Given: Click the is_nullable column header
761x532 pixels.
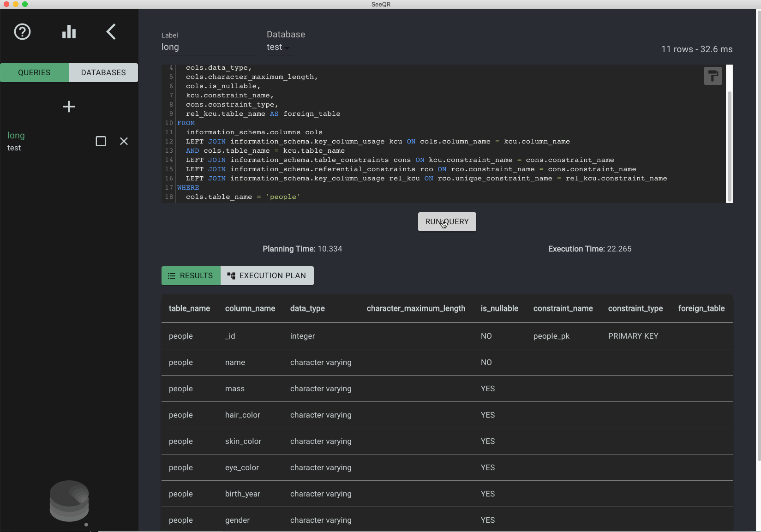Looking at the screenshot, I should tap(499, 308).
